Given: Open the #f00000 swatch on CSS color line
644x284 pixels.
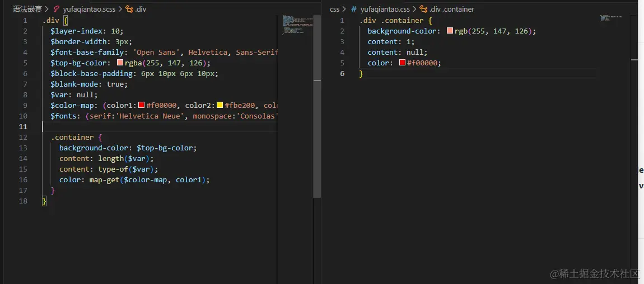Looking at the screenshot, I should tap(403, 63).
